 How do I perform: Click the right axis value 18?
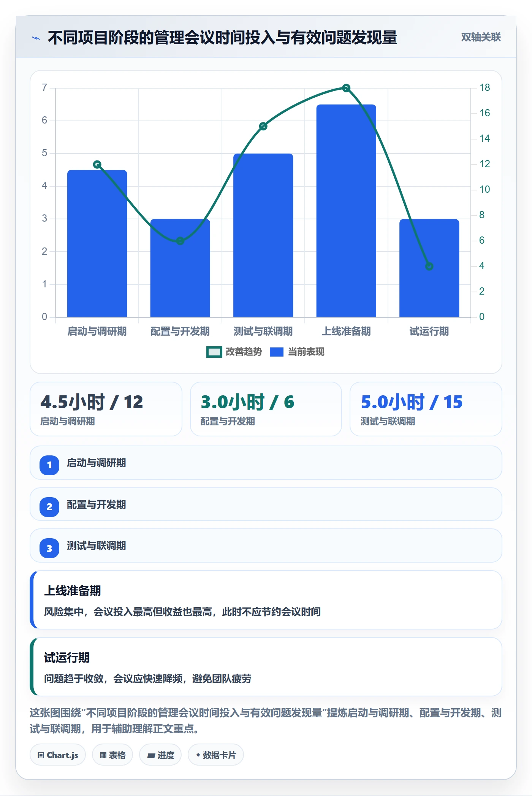coord(484,87)
